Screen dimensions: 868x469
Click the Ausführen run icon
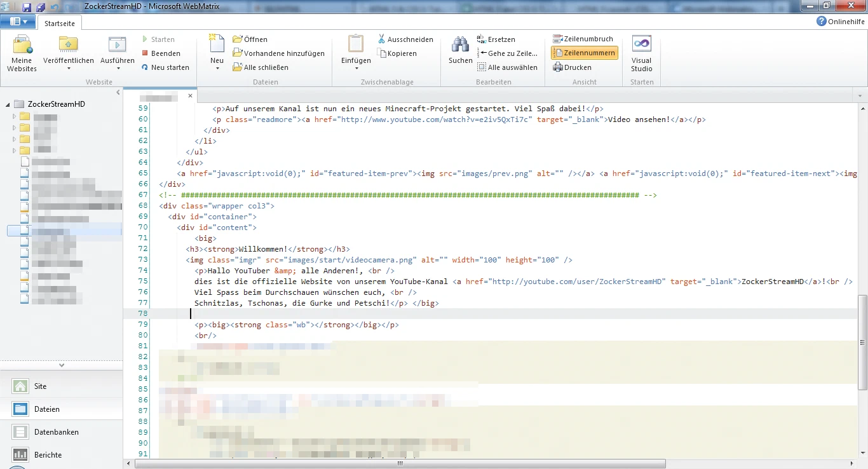[x=118, y=44]
